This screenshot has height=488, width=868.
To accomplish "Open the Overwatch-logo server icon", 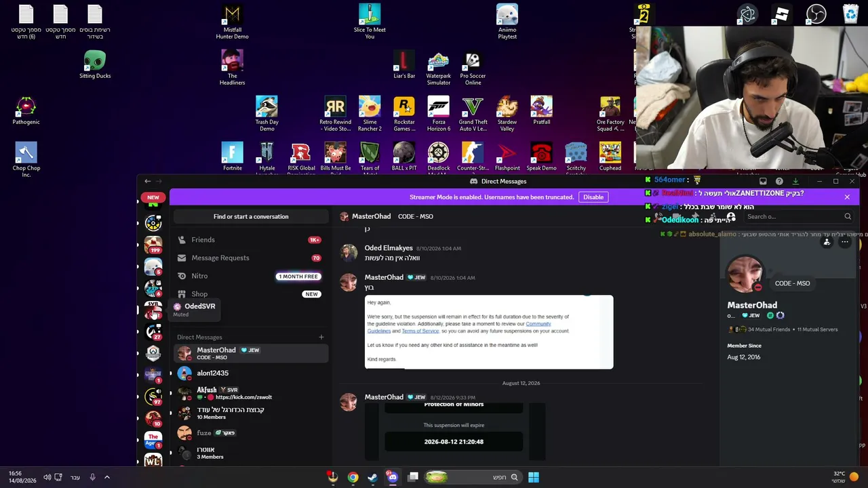I will (153, 353).
